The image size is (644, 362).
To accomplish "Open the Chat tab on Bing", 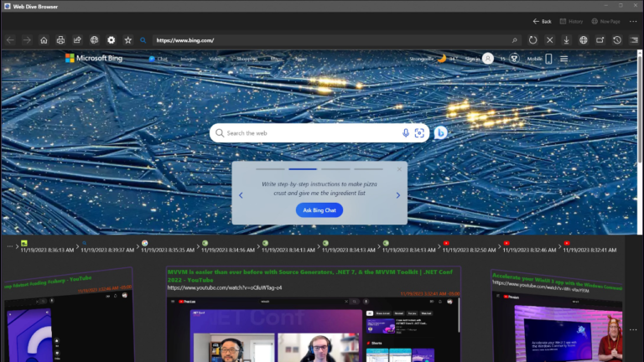I will [158, 59].
